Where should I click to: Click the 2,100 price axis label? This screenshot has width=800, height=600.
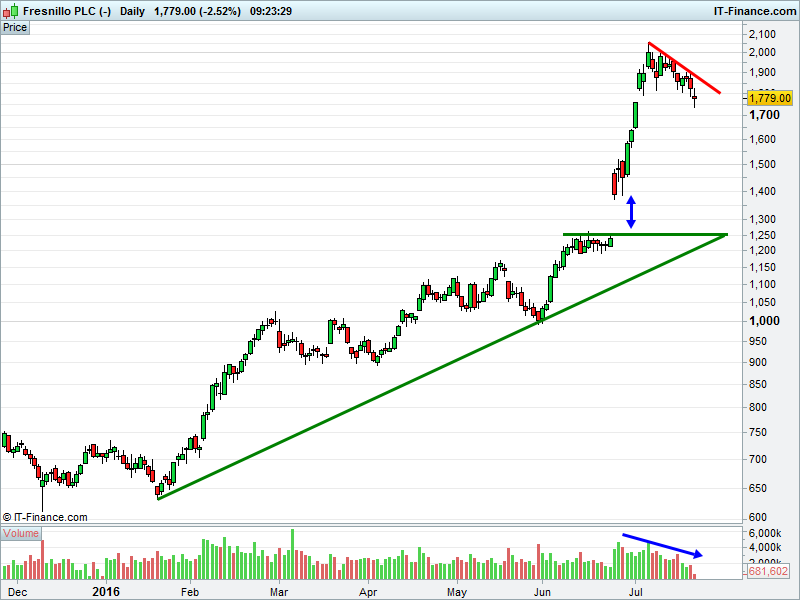tap(762, 34)
